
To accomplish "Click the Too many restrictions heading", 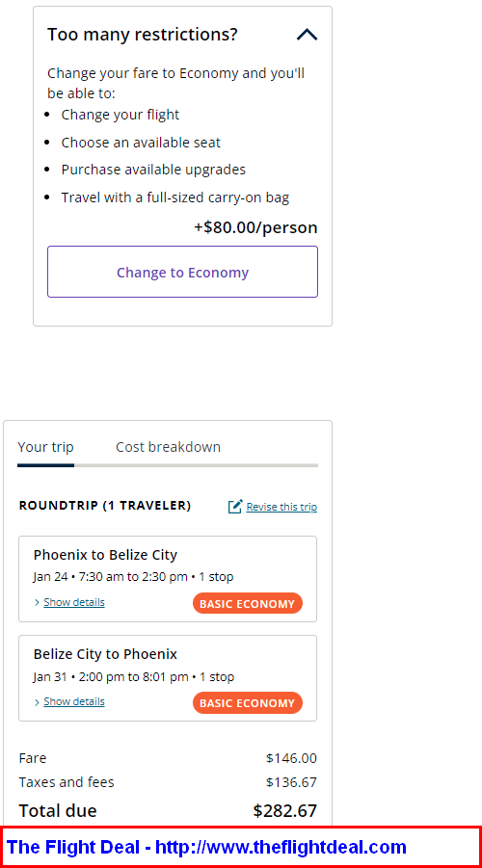I will point(143,35).
